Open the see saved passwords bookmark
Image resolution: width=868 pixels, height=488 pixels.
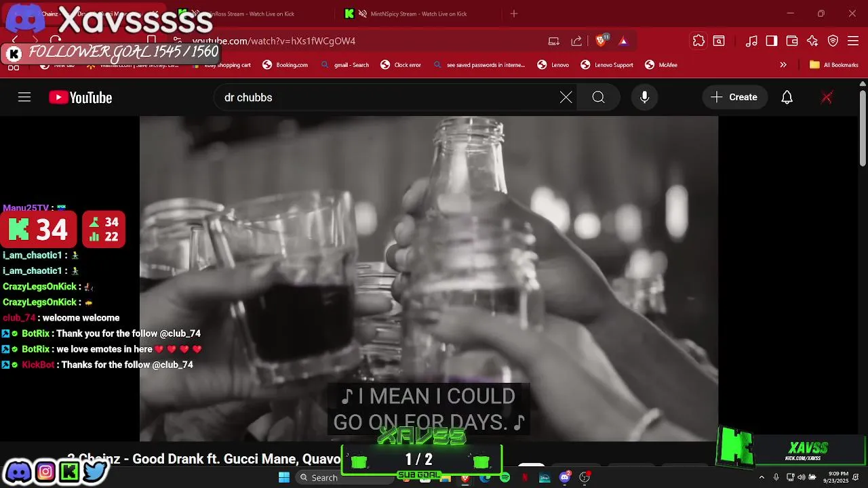(479, 65)
